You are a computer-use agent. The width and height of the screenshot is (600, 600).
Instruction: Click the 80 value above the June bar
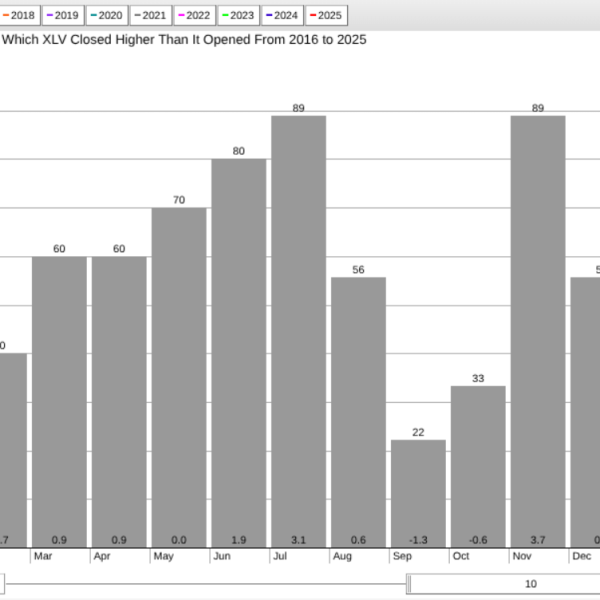click(x=239, y=151)
